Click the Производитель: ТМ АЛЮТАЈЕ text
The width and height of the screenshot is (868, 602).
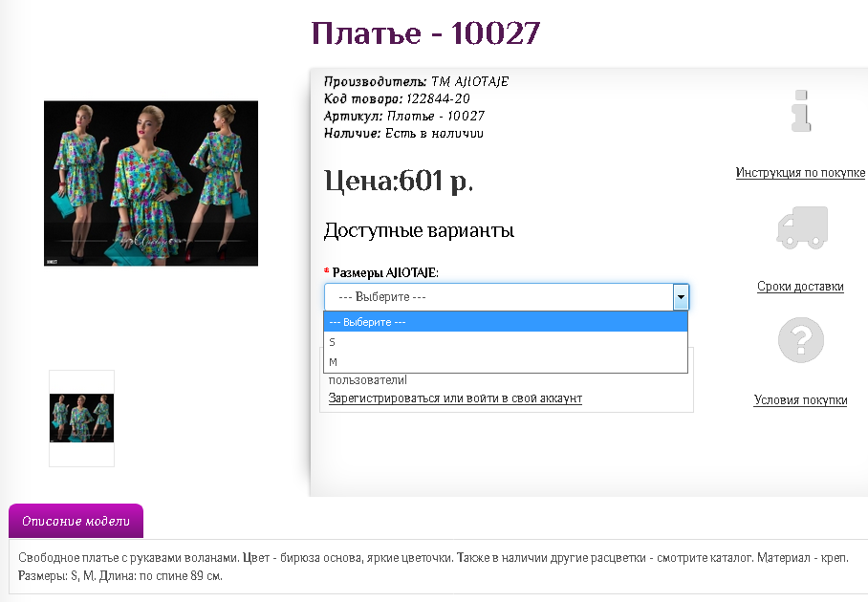[x=416, y=81]
